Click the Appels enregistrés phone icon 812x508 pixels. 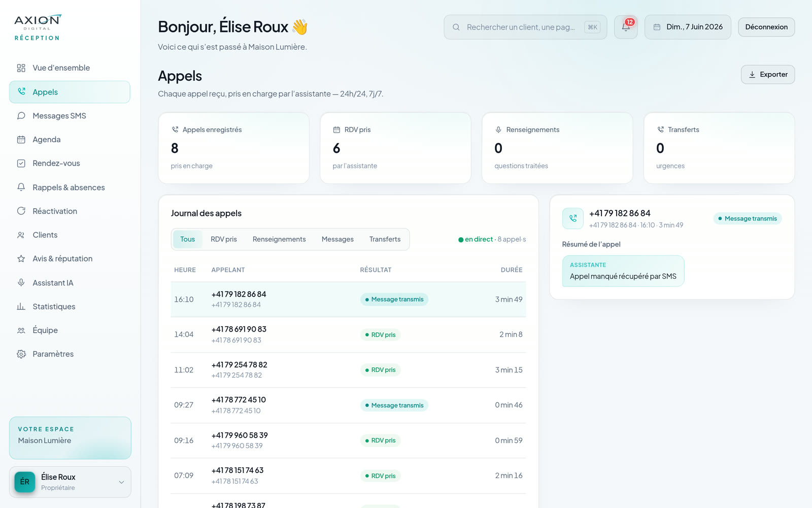click(175, 130)
